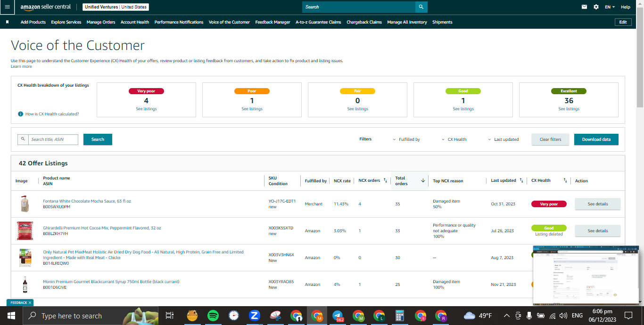Open Unified Ventures United States account switcher

pyautogui.click(x=116, y=7)
